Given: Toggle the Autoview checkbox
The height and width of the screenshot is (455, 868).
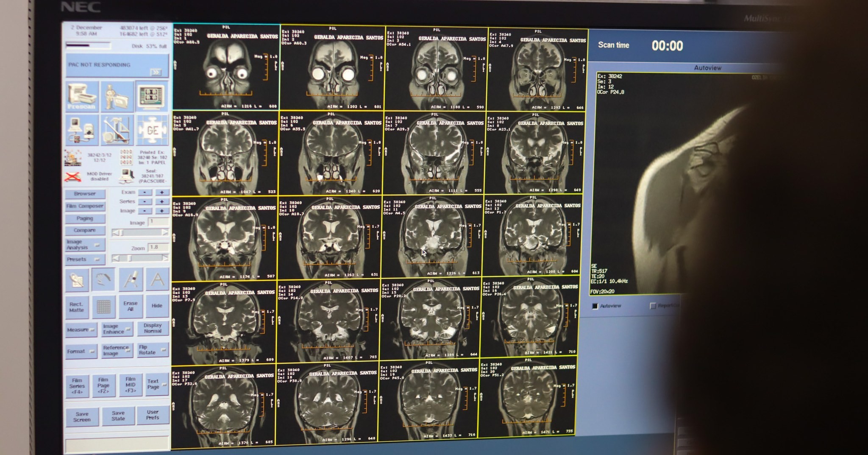Looking at the screenshot, I should click(x=595, y=306).
